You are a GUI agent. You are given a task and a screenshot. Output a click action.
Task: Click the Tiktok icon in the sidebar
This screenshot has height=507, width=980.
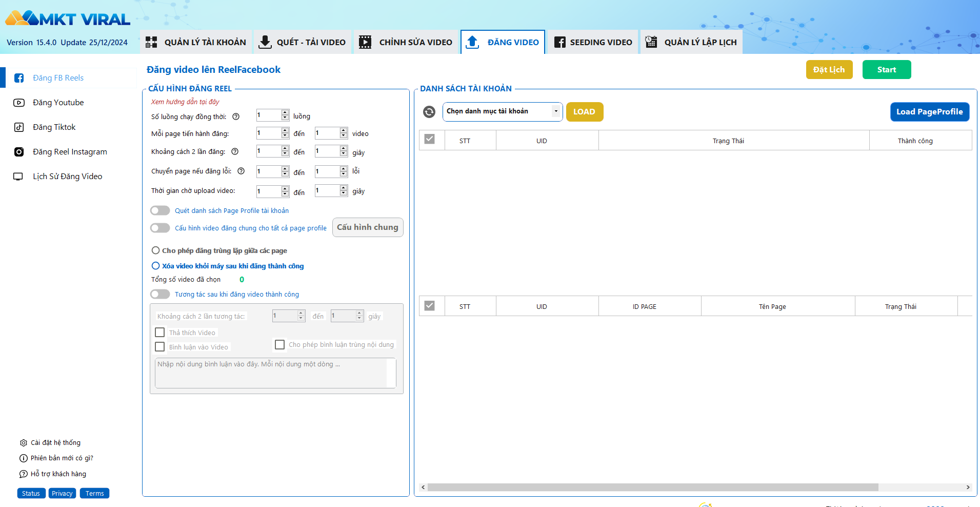pos(19,127)
